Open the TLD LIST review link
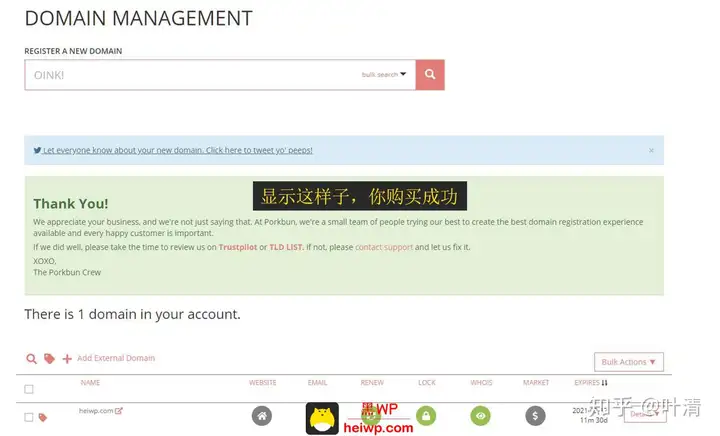720x436 pixels. click(x=286, y=247)
